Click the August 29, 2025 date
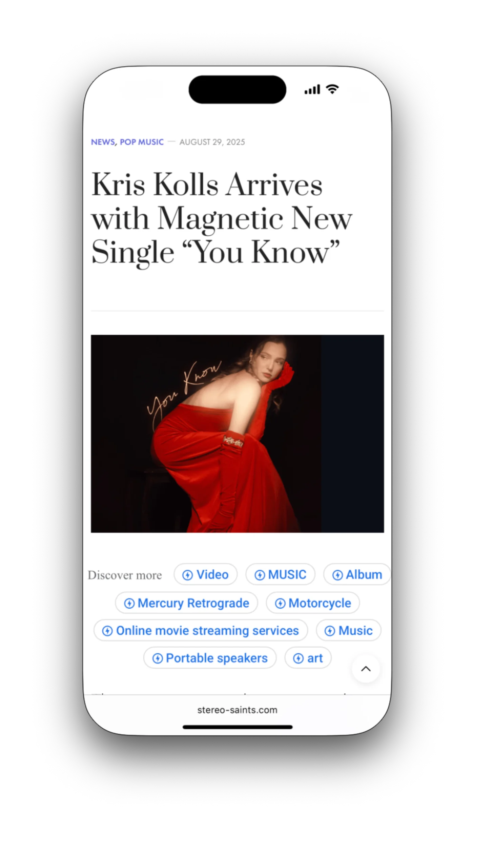Screen dimensions: 488x868 [212, 142]
